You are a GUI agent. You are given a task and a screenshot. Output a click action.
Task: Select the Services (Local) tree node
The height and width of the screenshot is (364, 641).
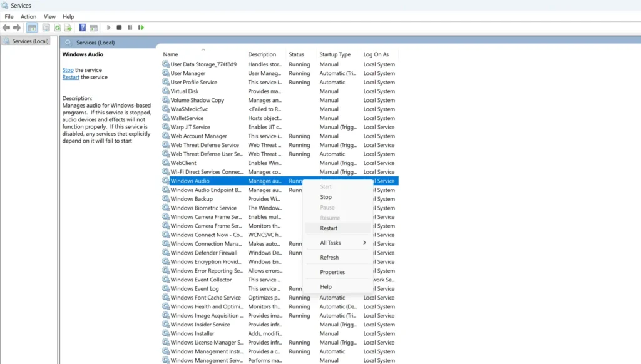26,40
